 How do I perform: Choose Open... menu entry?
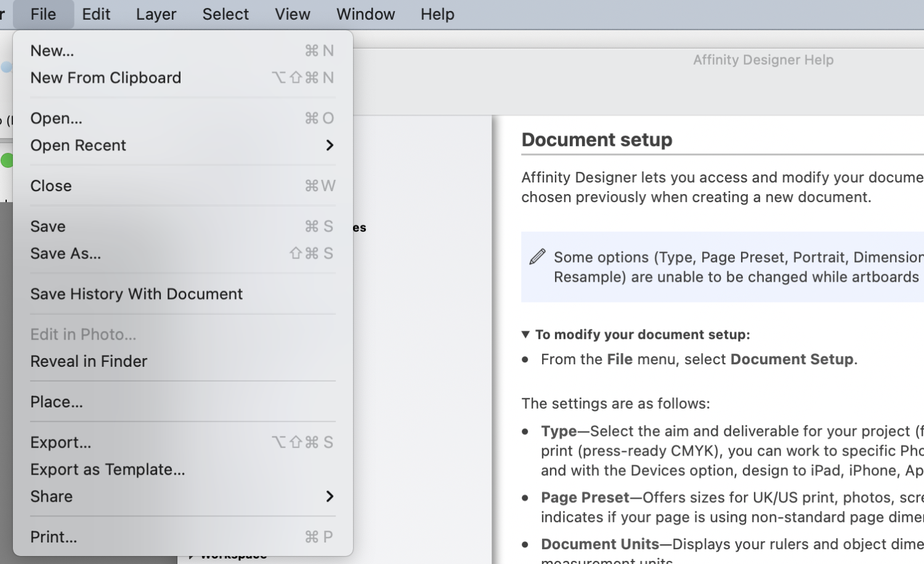tap(183, 118)
